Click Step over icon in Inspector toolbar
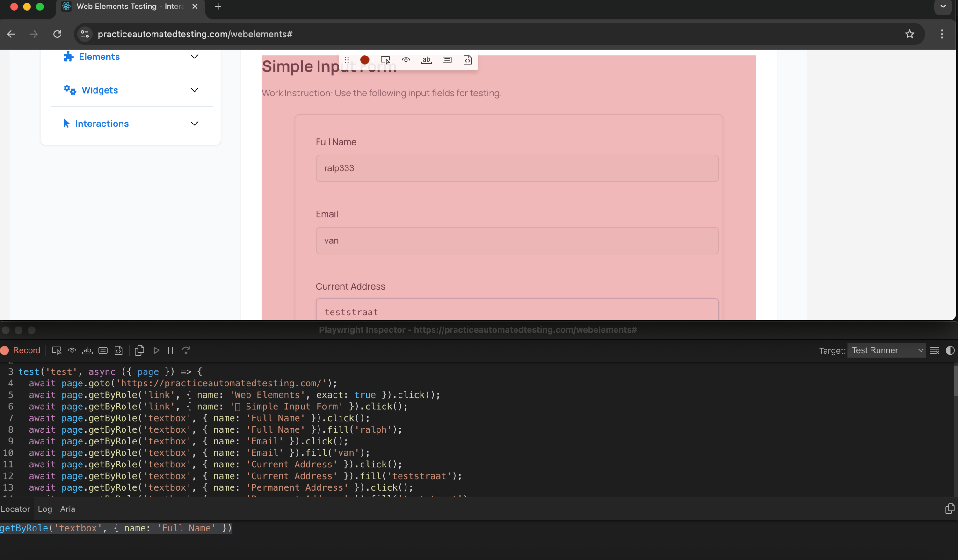This screenshot has height=560, width=958. (186, 350)
